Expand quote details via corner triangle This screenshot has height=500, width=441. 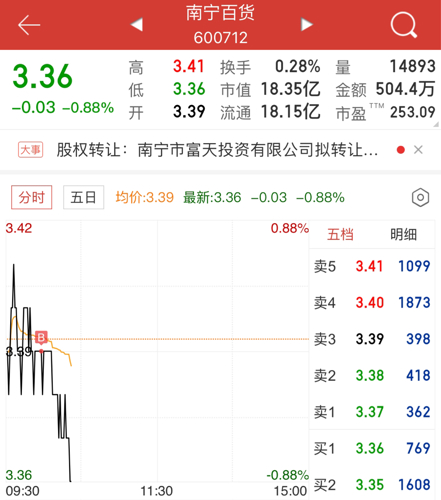[436, 124]
